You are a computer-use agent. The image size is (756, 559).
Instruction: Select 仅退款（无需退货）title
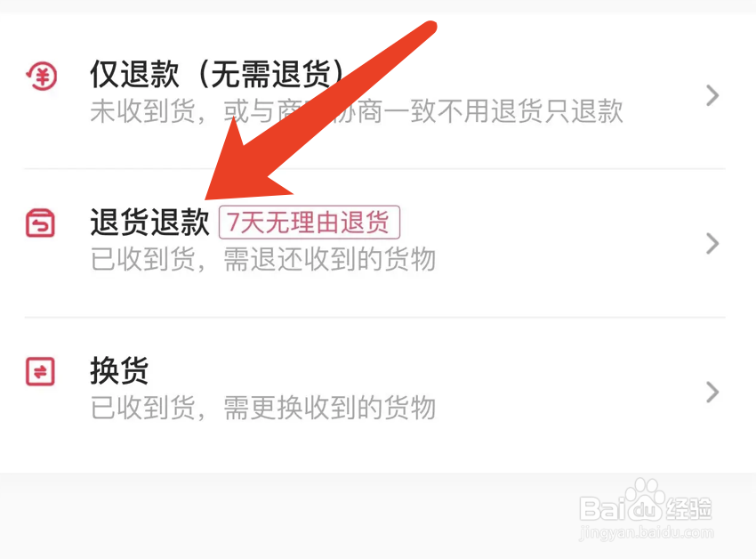tap(218, 75)
